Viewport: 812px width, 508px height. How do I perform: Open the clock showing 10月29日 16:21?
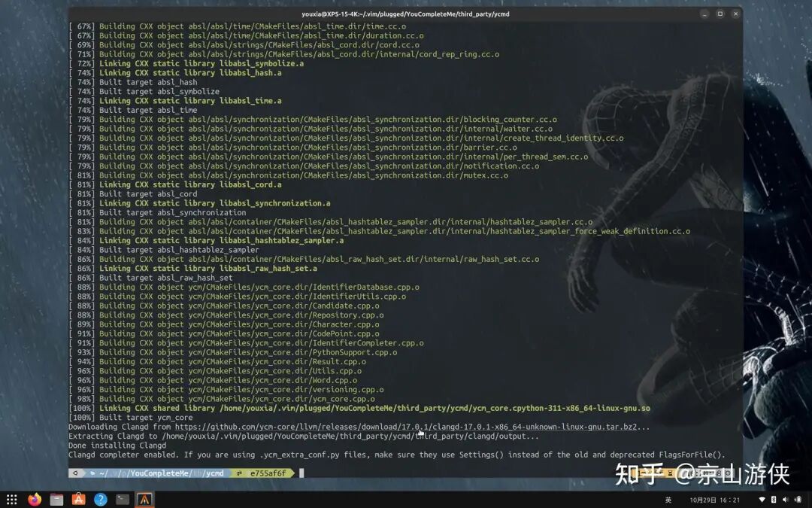coord(715,500)
